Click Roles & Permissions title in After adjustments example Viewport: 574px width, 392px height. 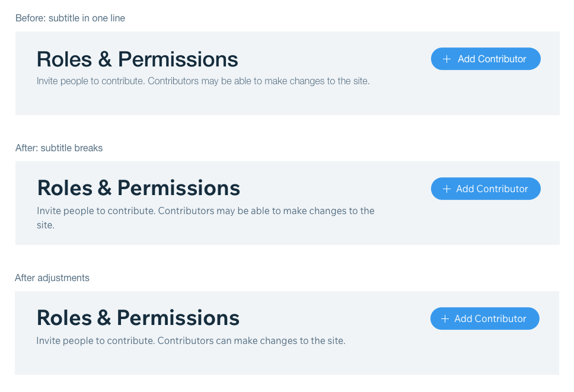[138, 318]
